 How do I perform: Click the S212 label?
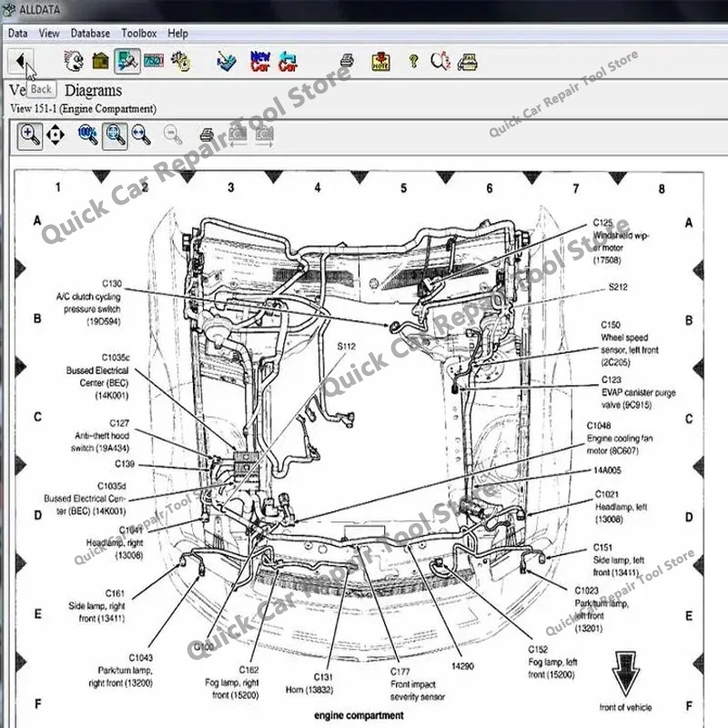click(x=618, y=287)
